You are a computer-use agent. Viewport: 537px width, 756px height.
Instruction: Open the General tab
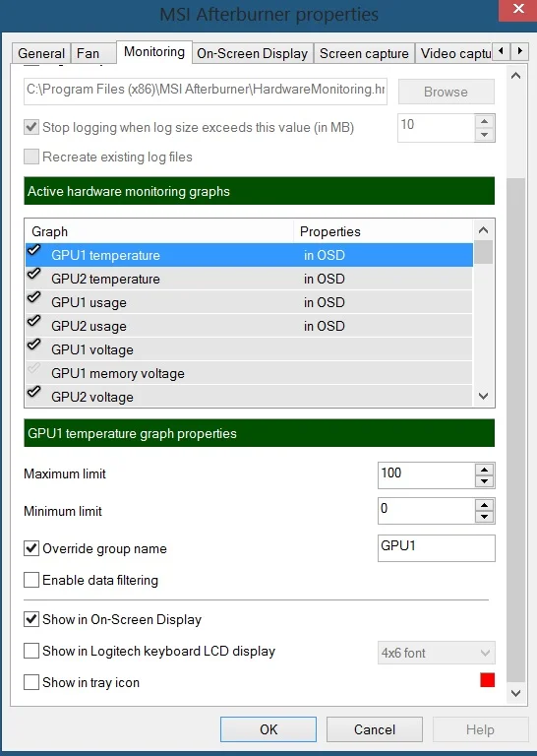click(41, 53)
